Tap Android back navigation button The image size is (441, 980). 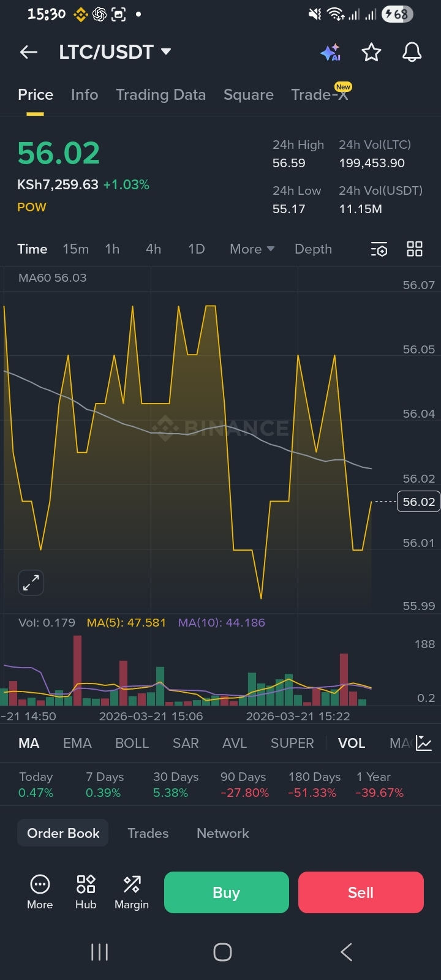(346, 952)
